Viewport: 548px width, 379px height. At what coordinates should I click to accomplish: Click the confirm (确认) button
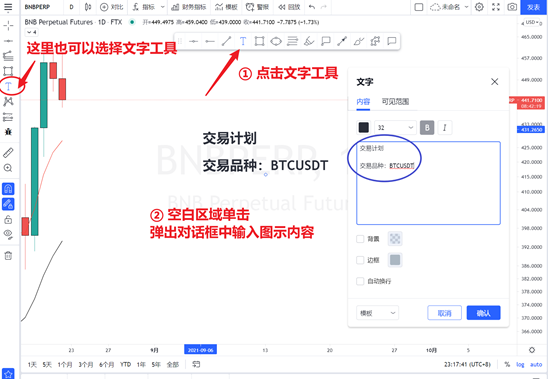click(484, 313)
